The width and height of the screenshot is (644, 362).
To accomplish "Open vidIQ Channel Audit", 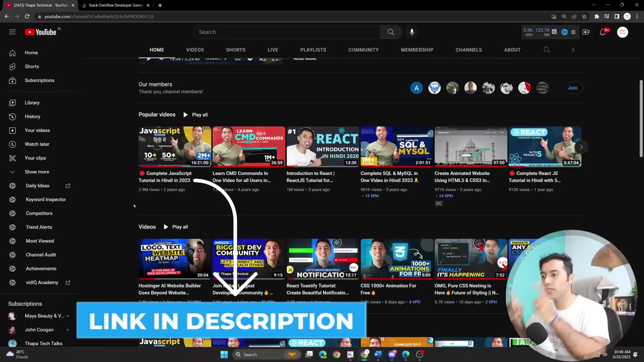I will coord(40,255).
